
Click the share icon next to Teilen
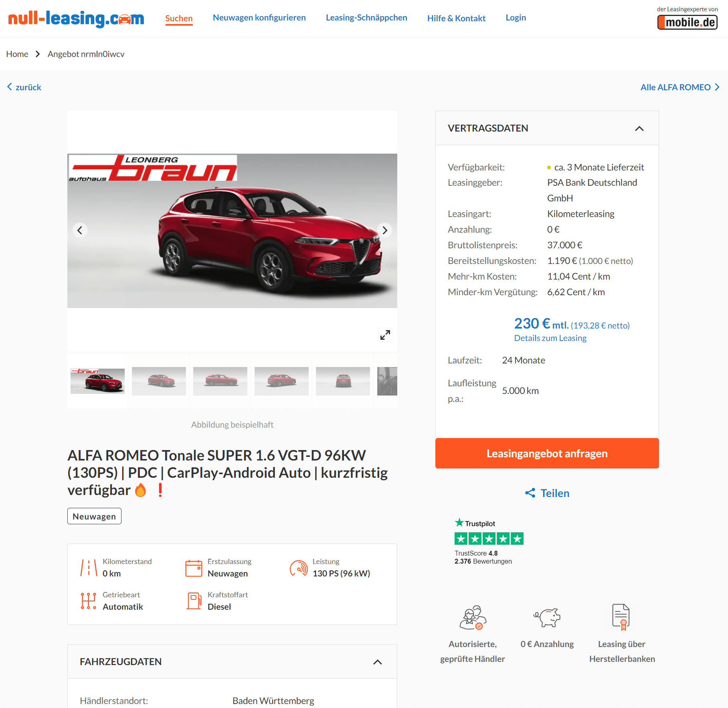pyautogui.click(x=530, y=493)
